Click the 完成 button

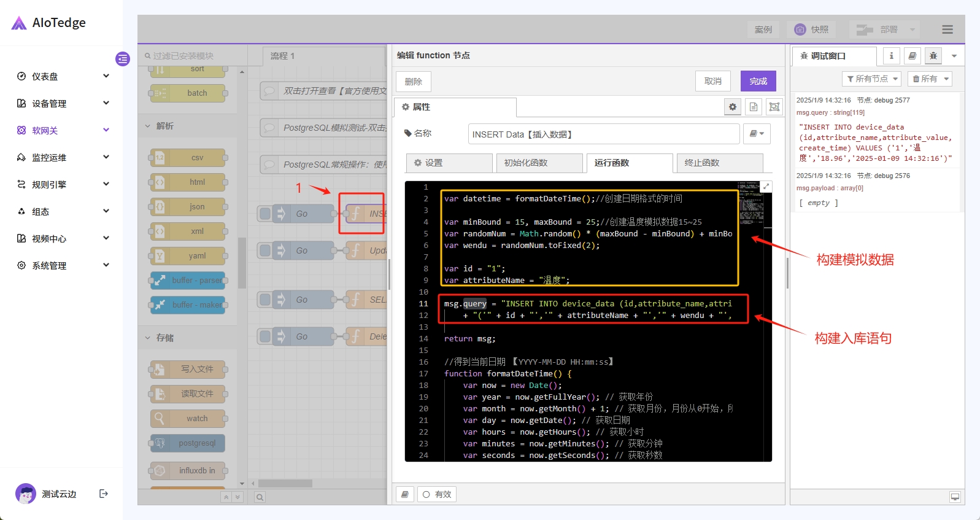pos(758,81)
